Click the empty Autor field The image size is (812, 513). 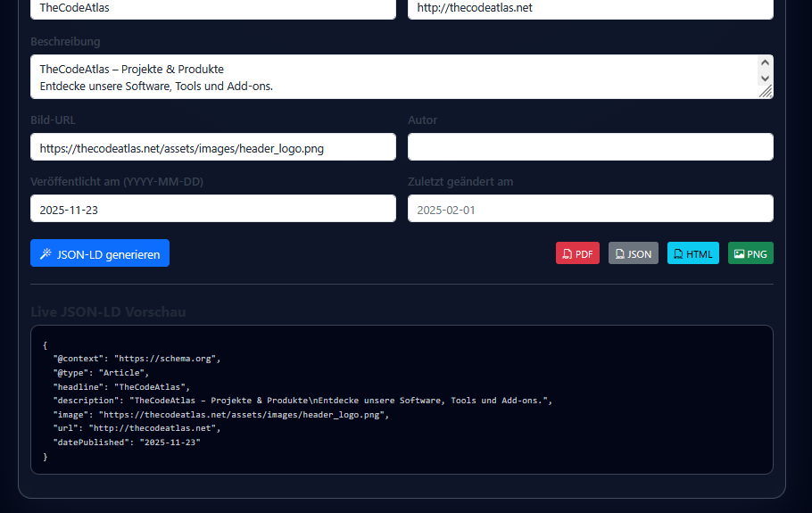click(x=591, y=147)
